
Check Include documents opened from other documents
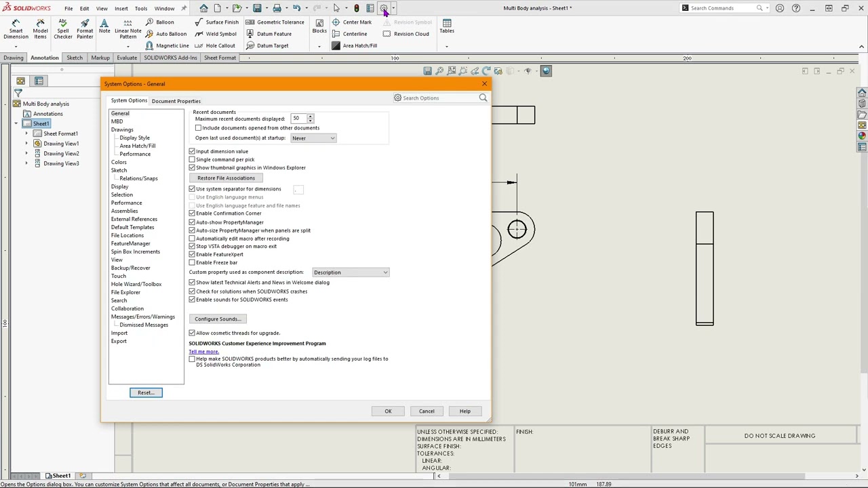198,127
